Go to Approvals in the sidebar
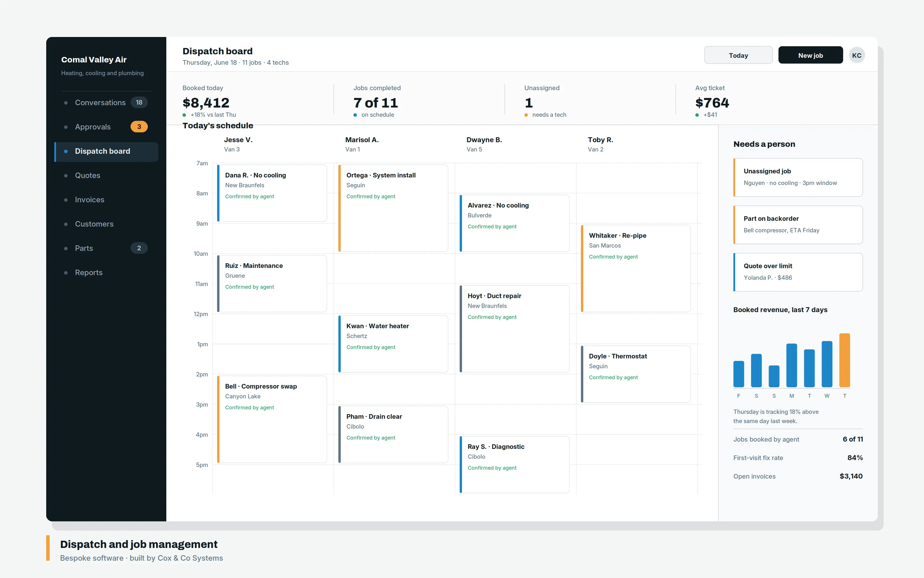This screenshot has height=578, width=924. tap(106, 127)
